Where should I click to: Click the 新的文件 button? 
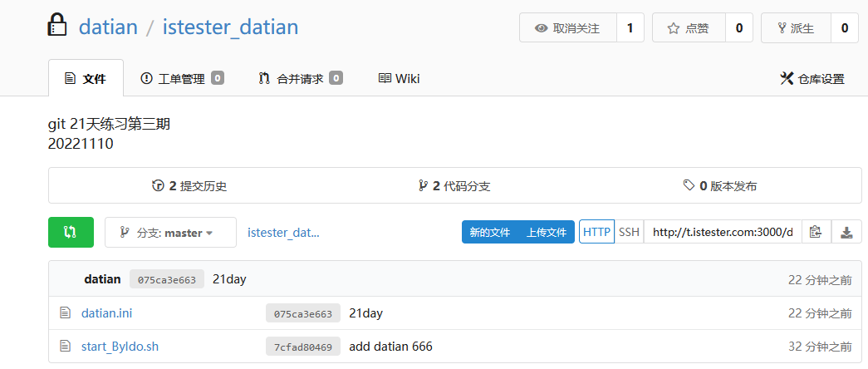click(490, 232)
